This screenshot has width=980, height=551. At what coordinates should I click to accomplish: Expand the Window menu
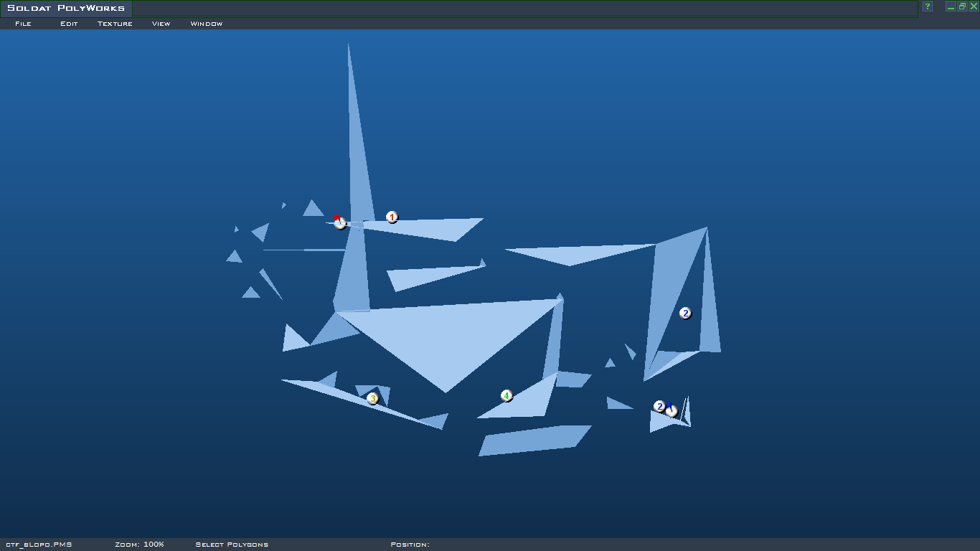click(206, 24)
